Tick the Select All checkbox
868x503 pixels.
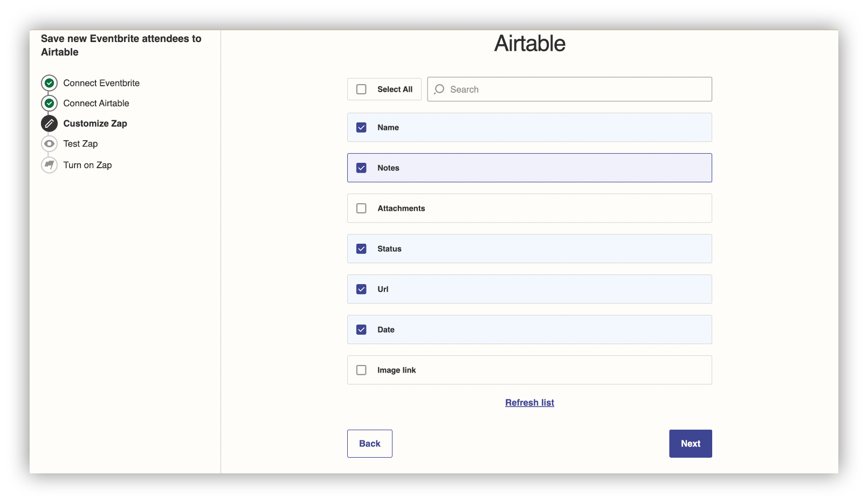coord(361,89)
